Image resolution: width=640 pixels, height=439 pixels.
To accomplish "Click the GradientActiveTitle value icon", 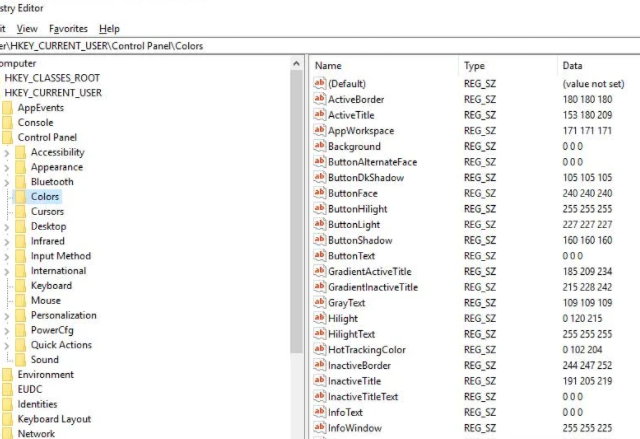I will 320,271.
